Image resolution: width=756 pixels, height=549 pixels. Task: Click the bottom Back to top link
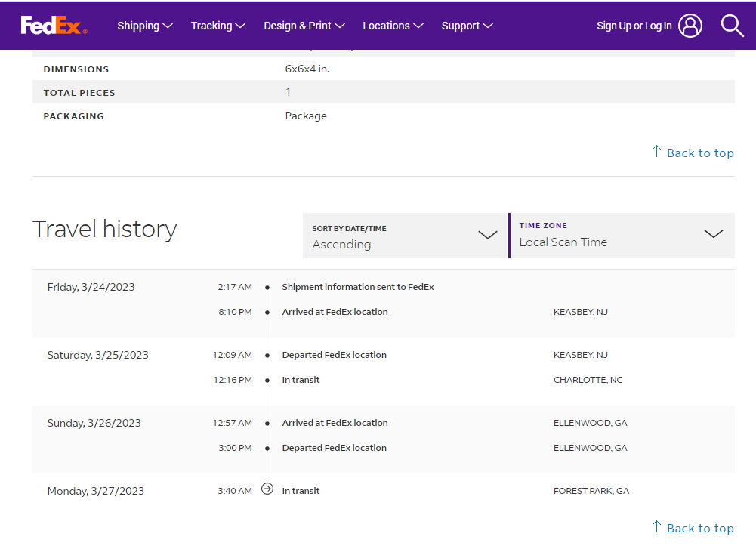[x=700, y=527]
